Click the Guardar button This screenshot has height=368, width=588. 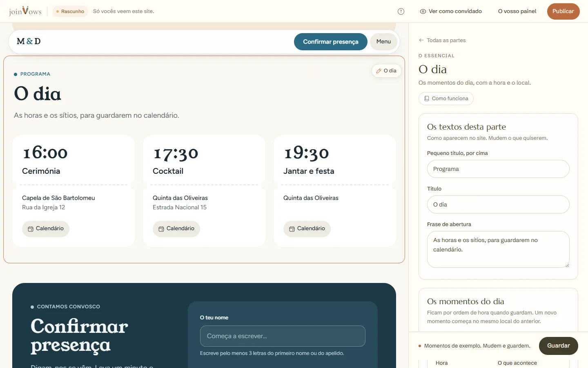pyautogui.click(x=558, y=346)
